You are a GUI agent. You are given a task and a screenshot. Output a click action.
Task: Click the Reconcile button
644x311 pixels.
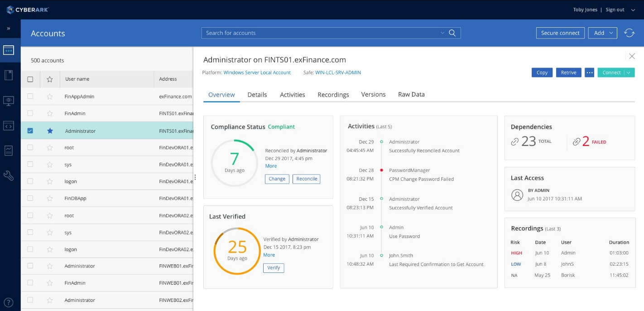pyautogui.click(x=307, y=179)
